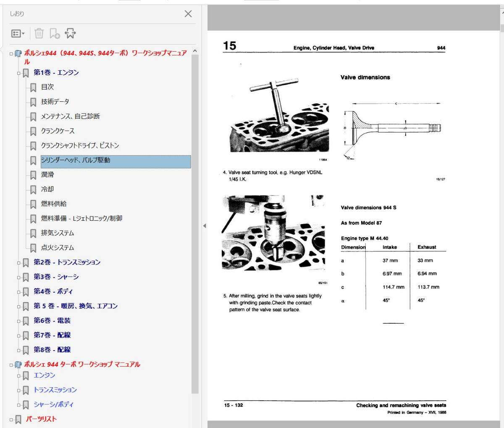
Task: Open the 排気システム bookmark
Action: coord(58,233)
